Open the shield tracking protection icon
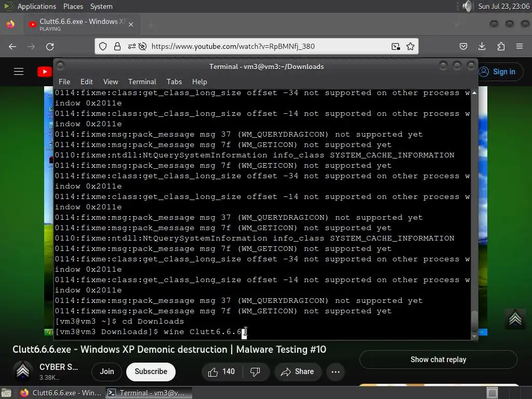The height and width of the screenshot is (399, 532). (103, 46)
